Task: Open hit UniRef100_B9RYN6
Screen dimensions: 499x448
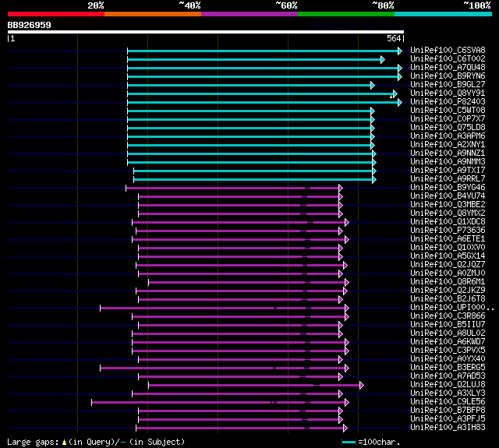Action: point(448,76)
